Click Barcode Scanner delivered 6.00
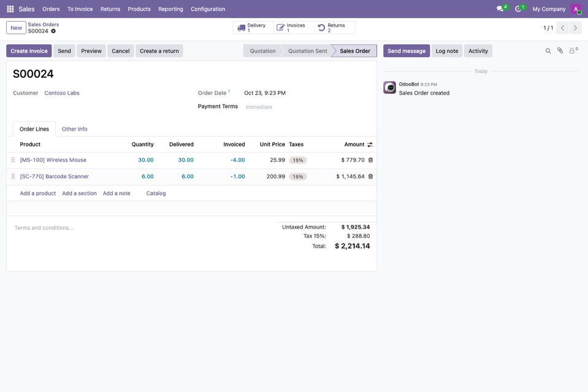 click(x=188, y=176)
